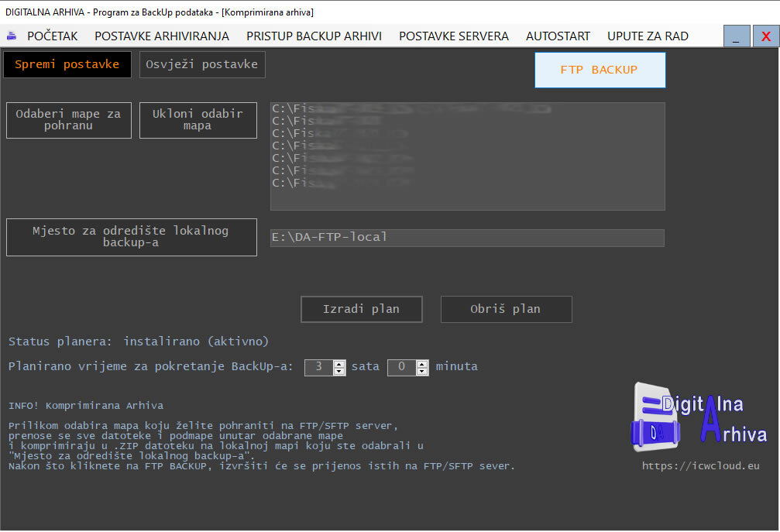780x532 pixels.
Task: Decrease the minuta value with down arrow
Action: coord(422,372)
